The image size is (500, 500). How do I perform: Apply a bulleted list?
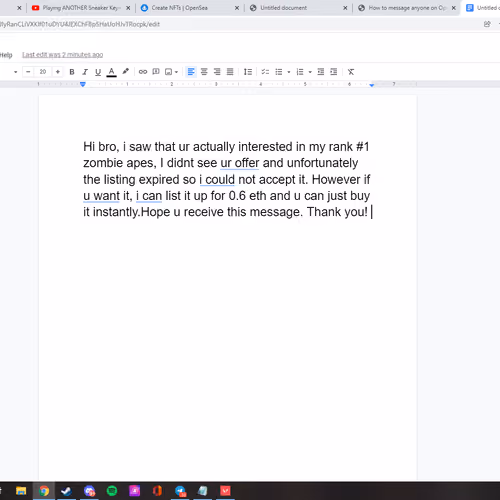pos(279,72)
